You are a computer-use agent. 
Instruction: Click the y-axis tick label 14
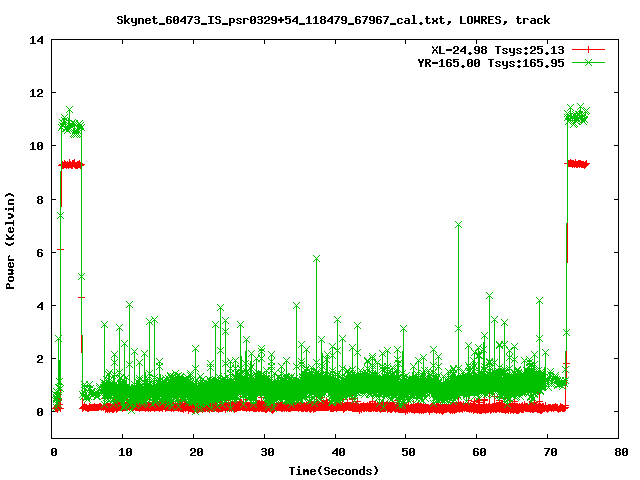click(x=36, y=40)
